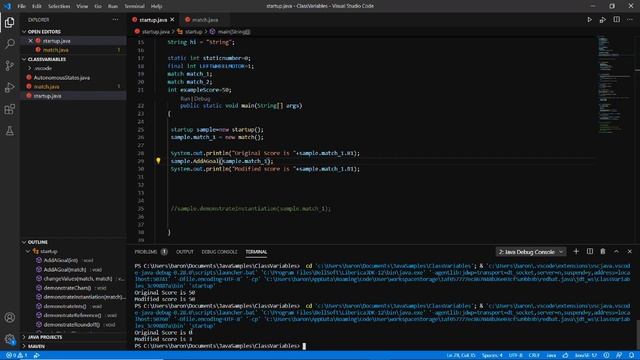The height and width of the screenshot is (360, 640).
Task: Expand the Maven section
Action: coord(24,346)
